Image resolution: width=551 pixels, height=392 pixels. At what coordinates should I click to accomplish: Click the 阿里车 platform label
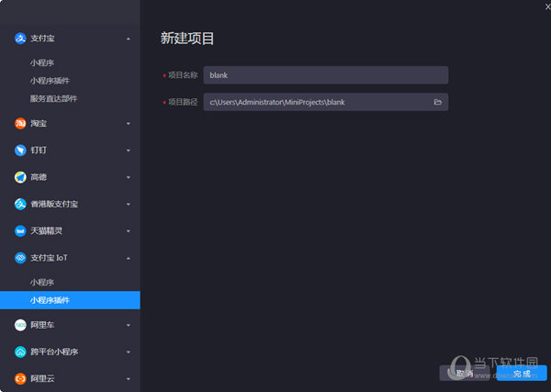[42, 325]
